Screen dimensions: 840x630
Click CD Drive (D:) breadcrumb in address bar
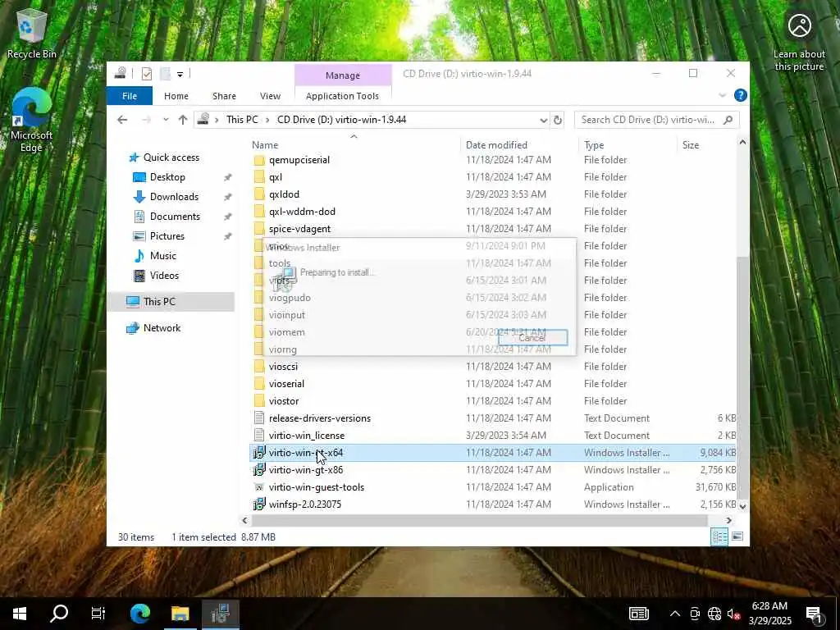pyautogui.click(x=341, y=120)
